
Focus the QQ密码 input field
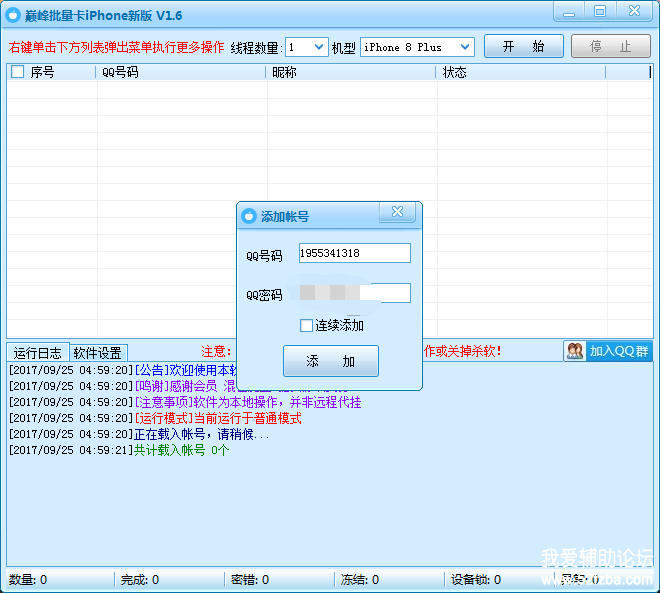click(354, 293)
